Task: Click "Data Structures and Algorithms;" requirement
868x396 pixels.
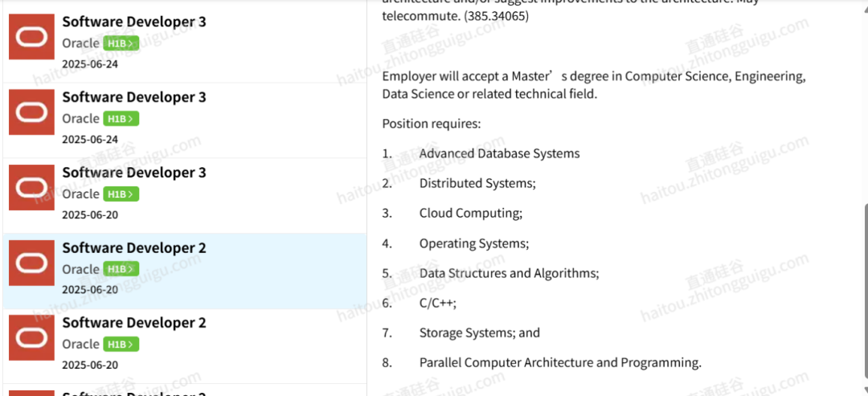Action: (509, 273)
